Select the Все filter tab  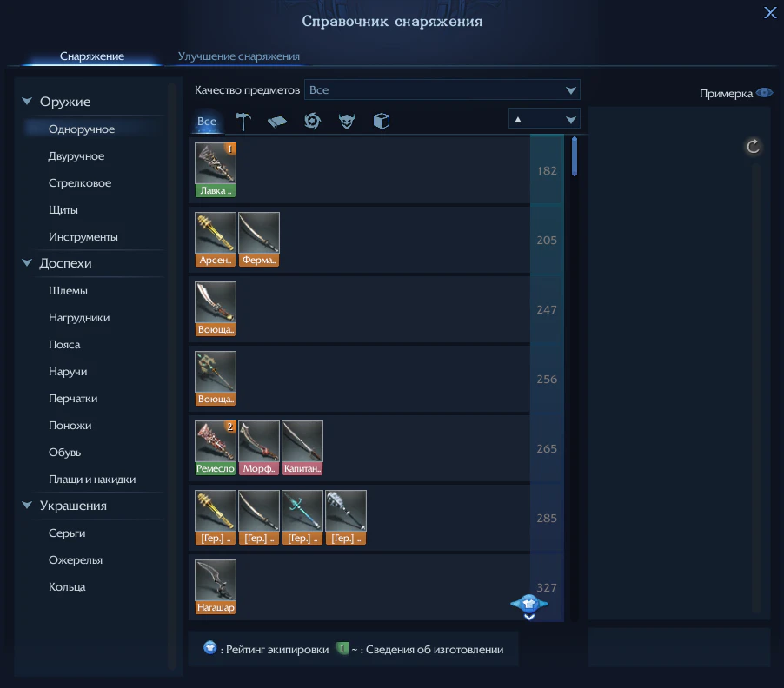pyautogui.click(x=207, y=122)
